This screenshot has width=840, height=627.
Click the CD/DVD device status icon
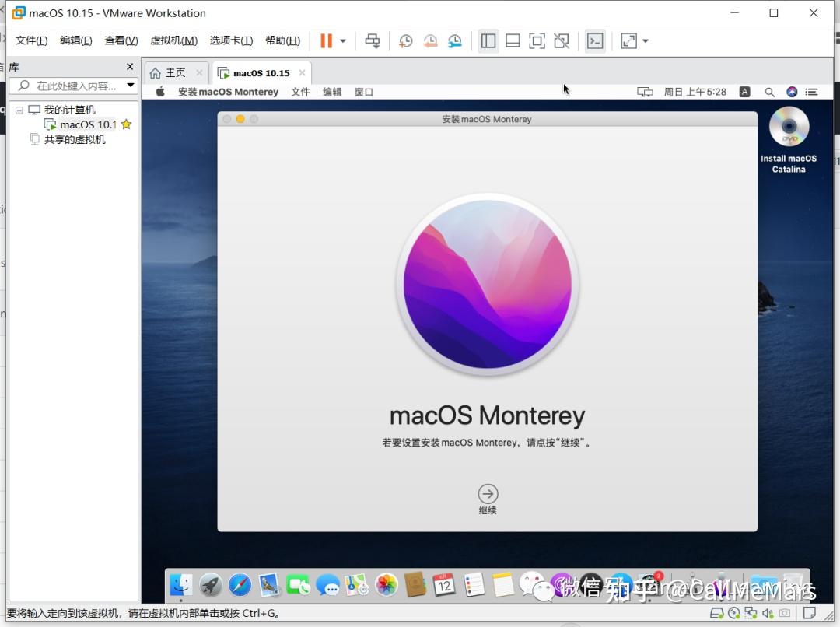point(734,613)
